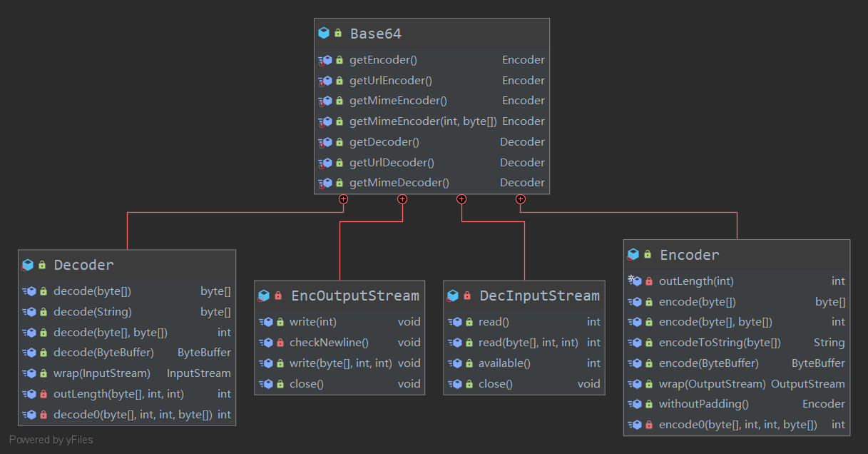Select encode(byte[]) in Encoder
The height and width of the screenshot is (454, 868).
pos(698,302)
